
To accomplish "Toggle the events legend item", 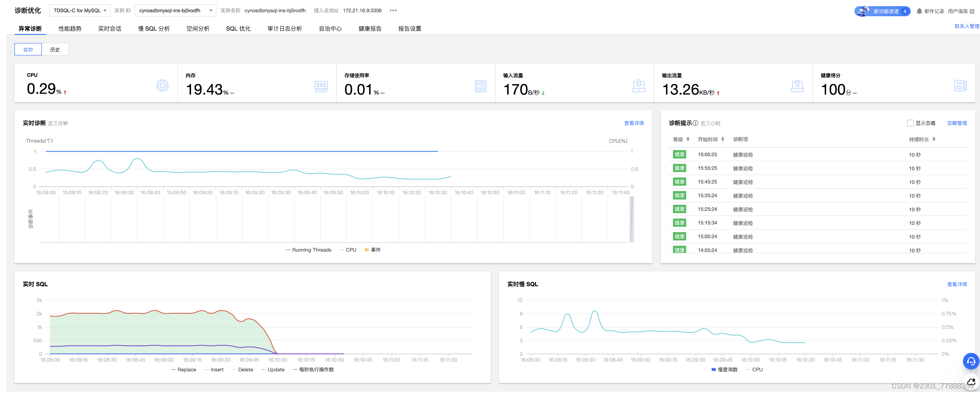I will (373, 250).
